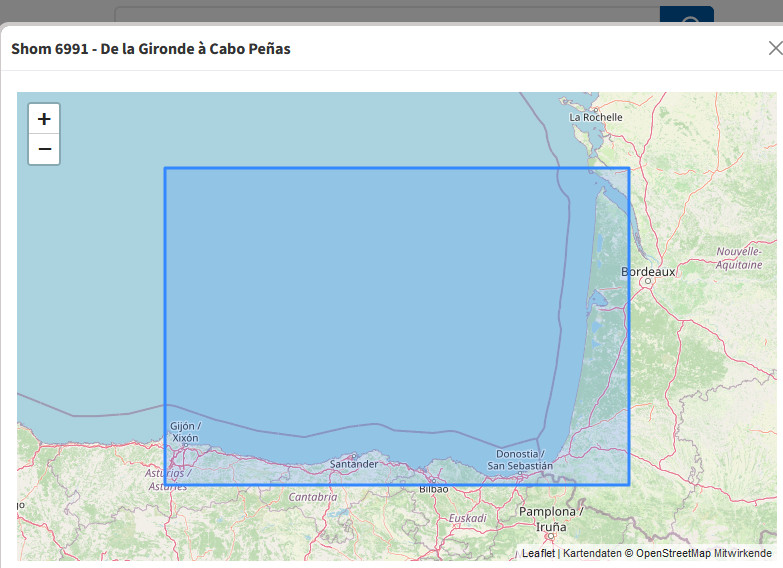Open the Leaflet attribution link
The image size is (783, 568).
click(x=538, y=553)
